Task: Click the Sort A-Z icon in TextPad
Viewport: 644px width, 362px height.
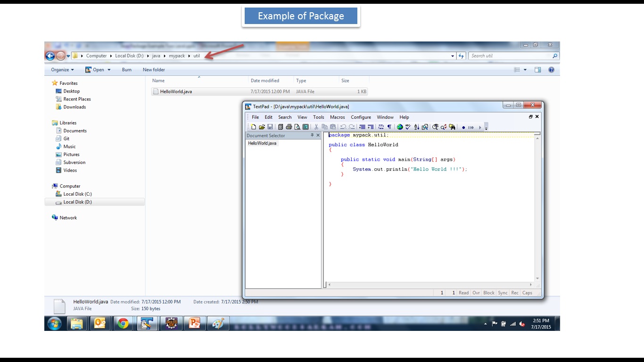Action: pos(416,127)
